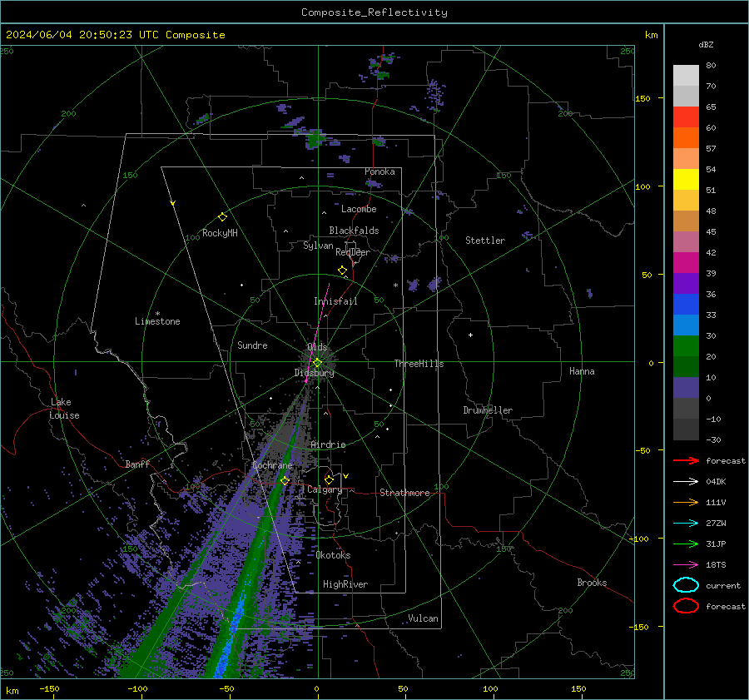Click the Okotoks town label

coord(333,555)
